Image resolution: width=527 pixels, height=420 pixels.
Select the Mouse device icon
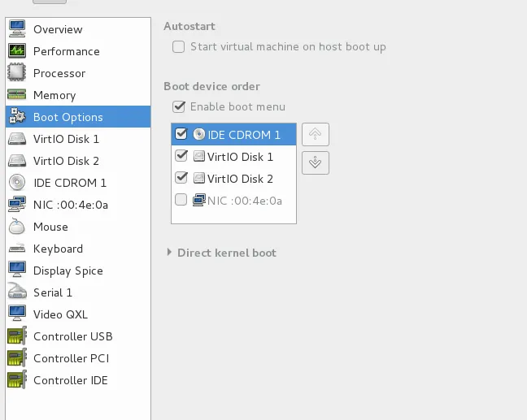(17, 227)
